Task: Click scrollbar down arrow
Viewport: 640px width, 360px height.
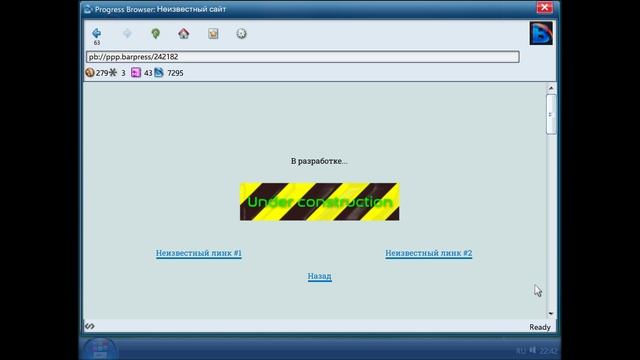Action: coord(551,314)
